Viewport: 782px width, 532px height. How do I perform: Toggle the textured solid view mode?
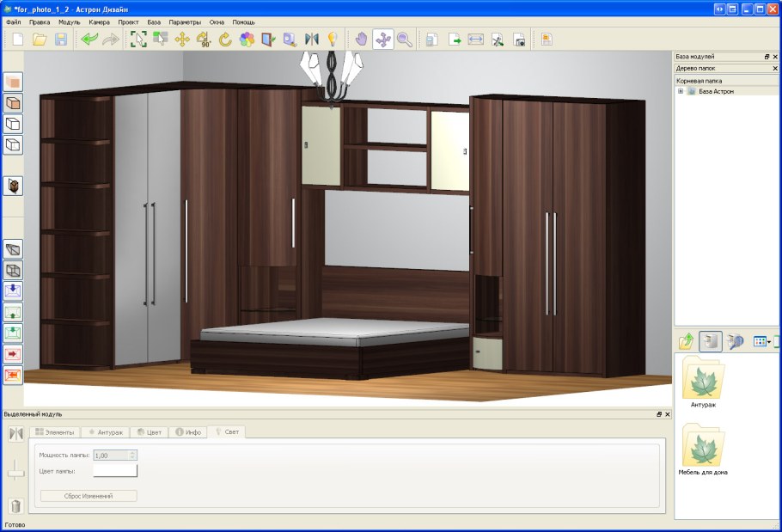pos(13,102)
